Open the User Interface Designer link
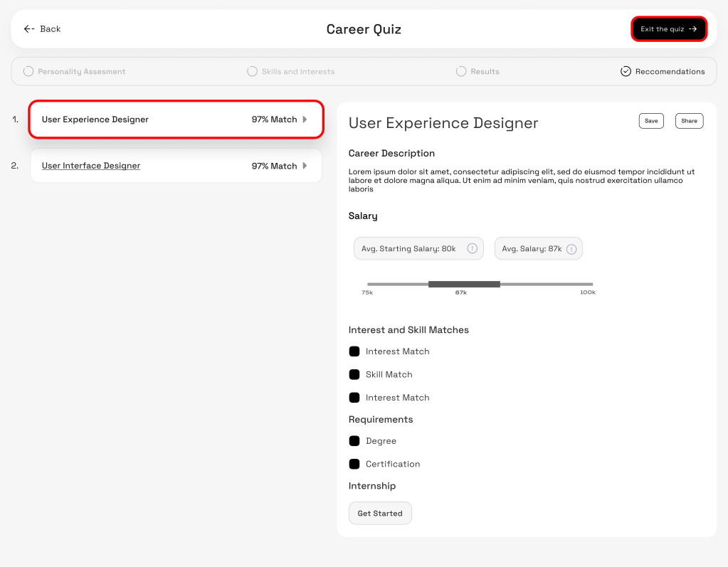Screen dimensions: 728x567 [91, 166]
